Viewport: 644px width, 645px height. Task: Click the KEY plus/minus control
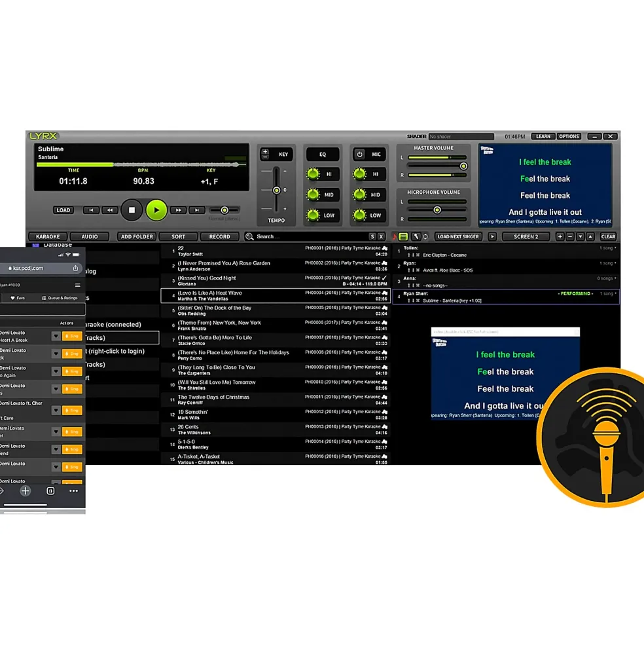pyautogui.click(x=265, y=155)
